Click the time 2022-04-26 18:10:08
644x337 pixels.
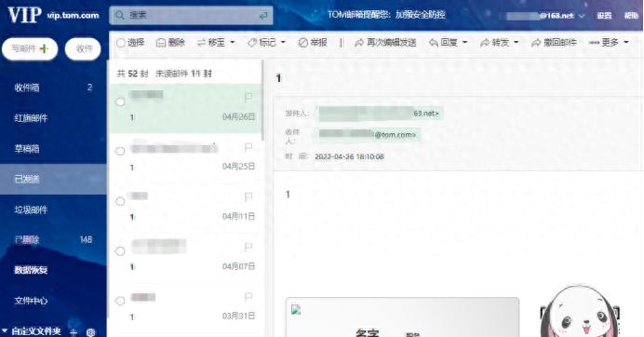tap(349, 156)
